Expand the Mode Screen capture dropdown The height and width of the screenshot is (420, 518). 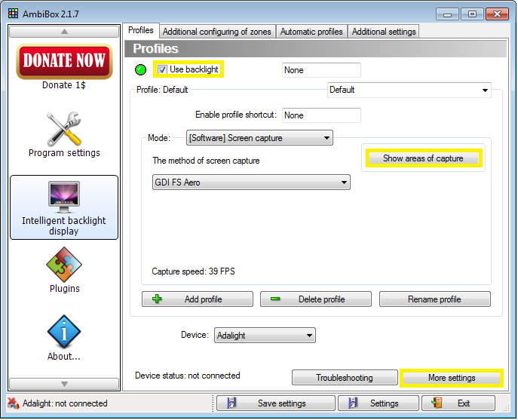click(259, 138)
